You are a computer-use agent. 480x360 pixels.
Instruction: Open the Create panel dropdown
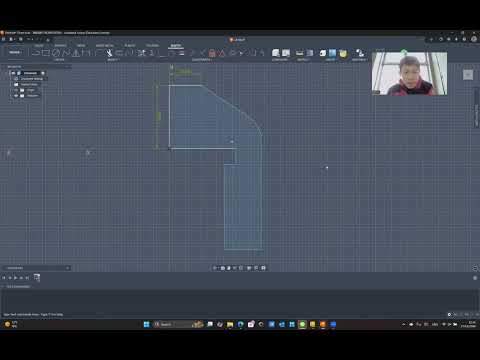click(59, 60)
